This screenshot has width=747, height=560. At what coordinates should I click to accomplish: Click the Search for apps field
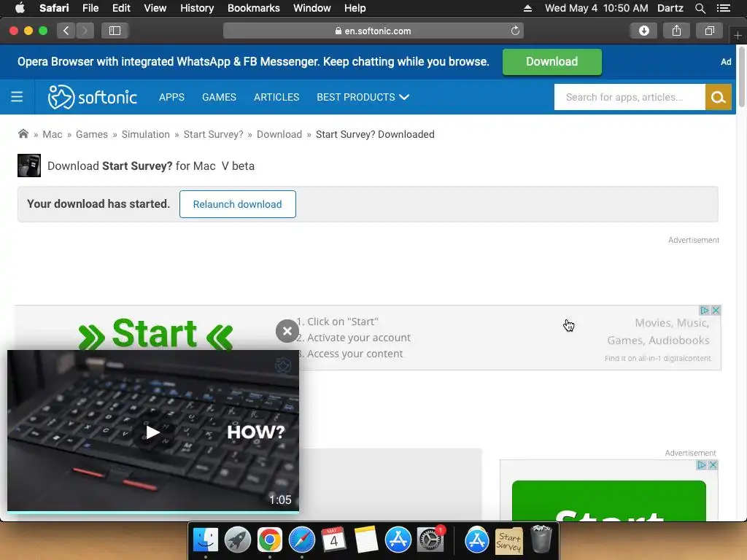[x=630, y=97]
